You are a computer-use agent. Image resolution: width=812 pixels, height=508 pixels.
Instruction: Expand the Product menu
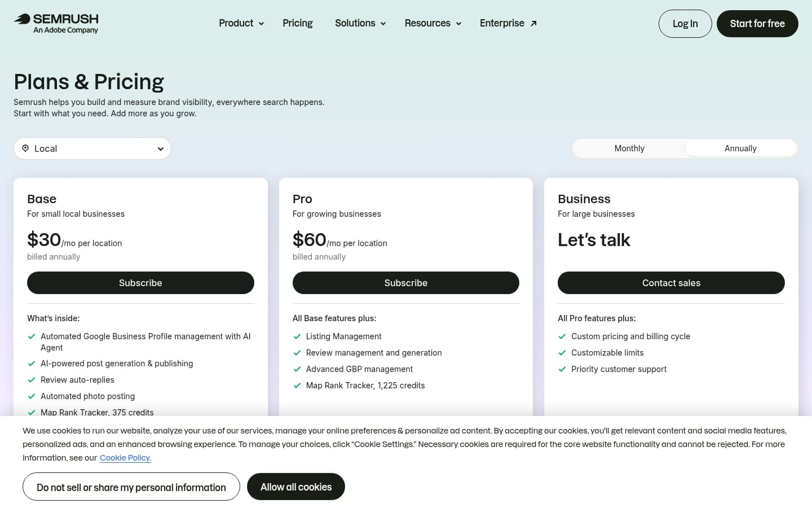(x=241, y=23)
